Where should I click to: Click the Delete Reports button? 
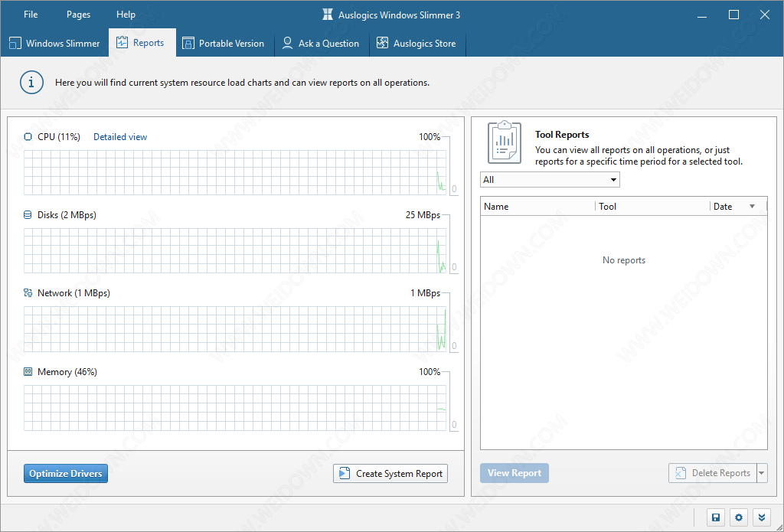(713, 473)
